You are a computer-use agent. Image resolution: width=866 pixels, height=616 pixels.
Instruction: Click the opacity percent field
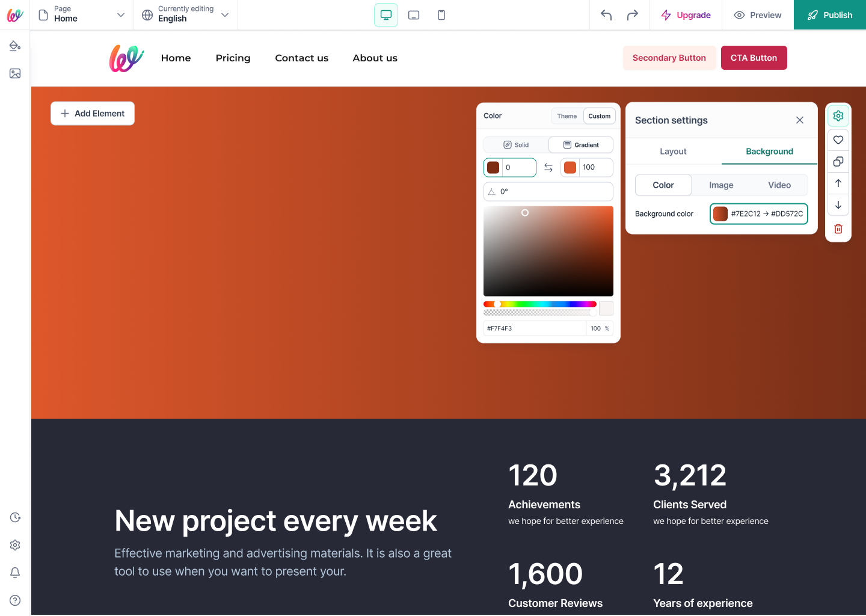coord(600,328)
